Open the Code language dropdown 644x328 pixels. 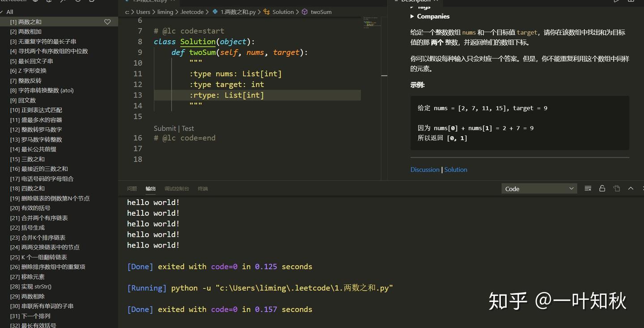539,189
